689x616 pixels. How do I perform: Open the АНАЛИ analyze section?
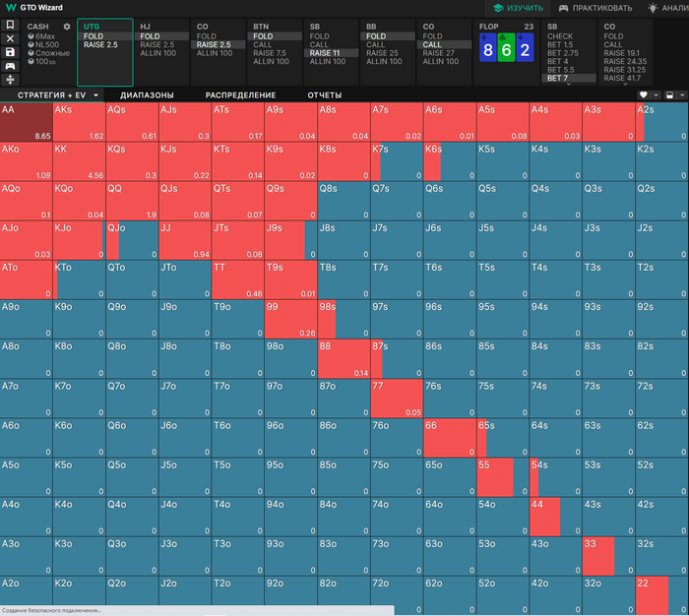668,8
